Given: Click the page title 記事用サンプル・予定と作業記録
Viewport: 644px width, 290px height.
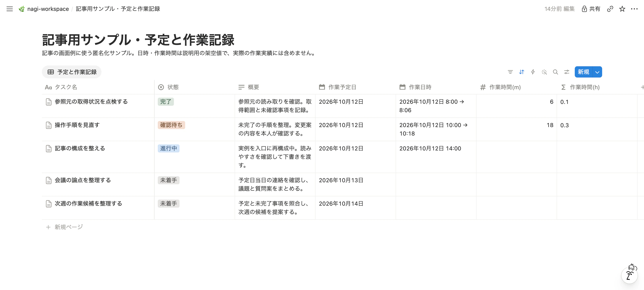Looking at the screenshot, I should [138, 40].
